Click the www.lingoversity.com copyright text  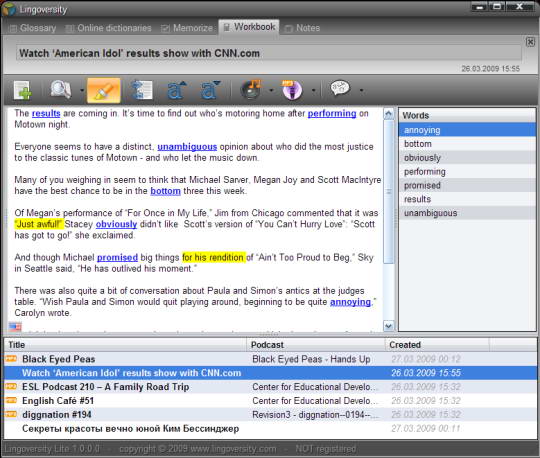point(197,449)
